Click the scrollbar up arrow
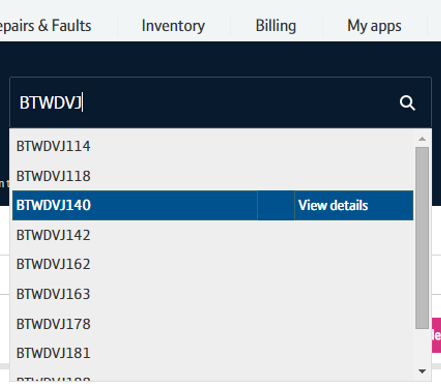The width and height of the screenshot is (441, 384). (x=422, y=139)
